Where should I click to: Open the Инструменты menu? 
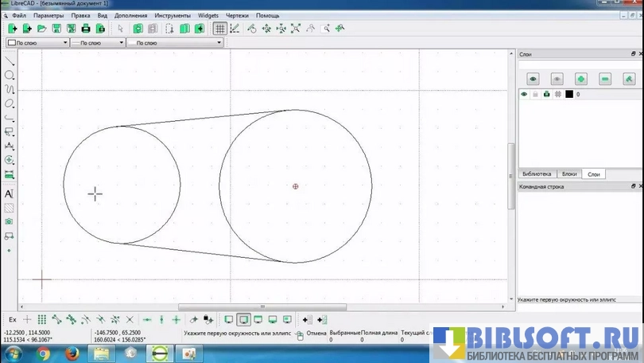(172, 15)
